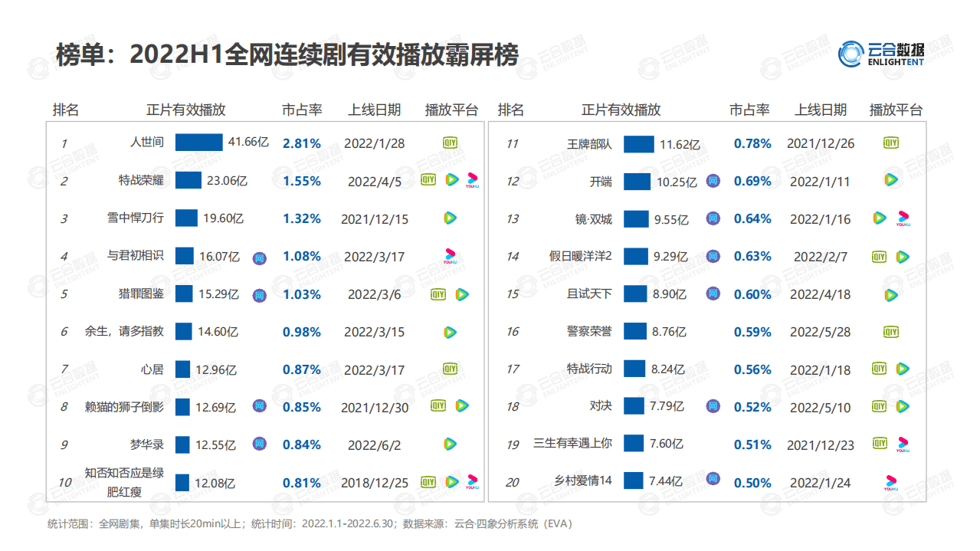Click the 0.78% value for 王牌部队

(x=752, y=143)
